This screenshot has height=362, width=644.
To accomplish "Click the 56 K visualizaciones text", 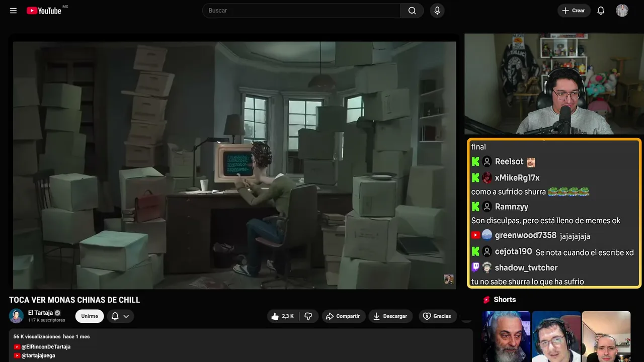I will pyautogui.click(x=37, y=336).
